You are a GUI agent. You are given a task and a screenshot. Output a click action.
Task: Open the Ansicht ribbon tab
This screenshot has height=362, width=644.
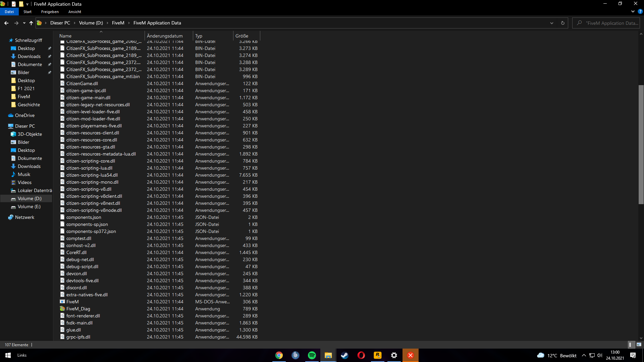pyautogui.click(x=74, y=12)
